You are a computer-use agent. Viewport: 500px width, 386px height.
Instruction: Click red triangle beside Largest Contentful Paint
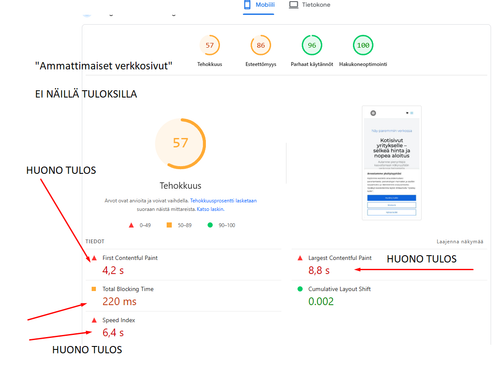(300, 258)
